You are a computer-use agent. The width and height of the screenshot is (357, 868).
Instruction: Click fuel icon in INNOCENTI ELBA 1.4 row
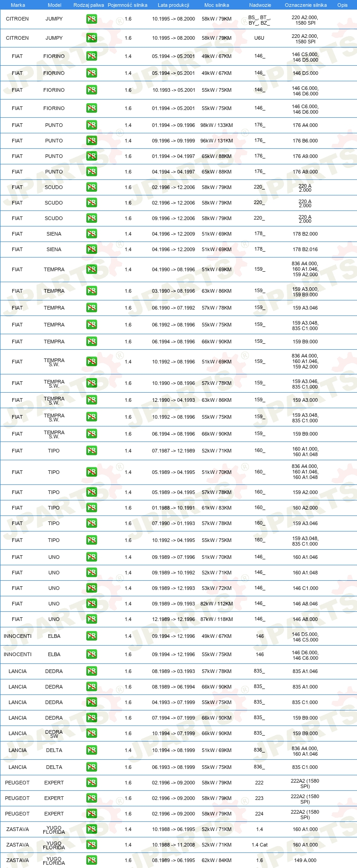91,636
